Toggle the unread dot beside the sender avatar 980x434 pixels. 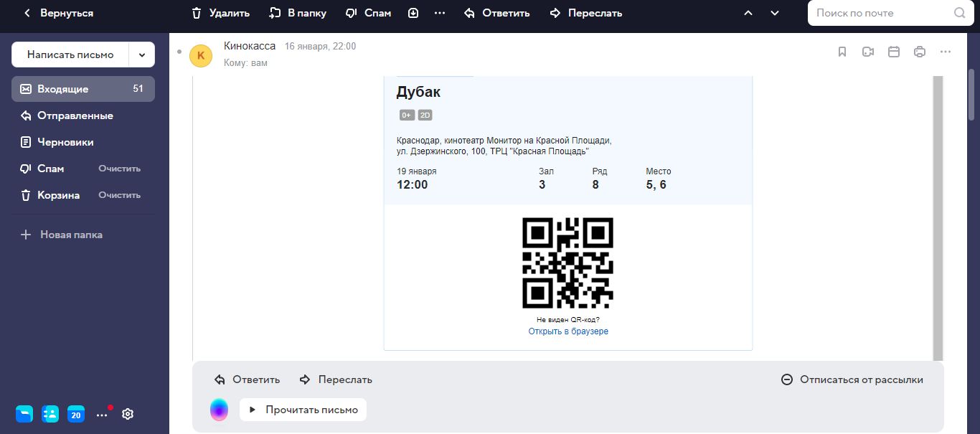pos(179,52)
